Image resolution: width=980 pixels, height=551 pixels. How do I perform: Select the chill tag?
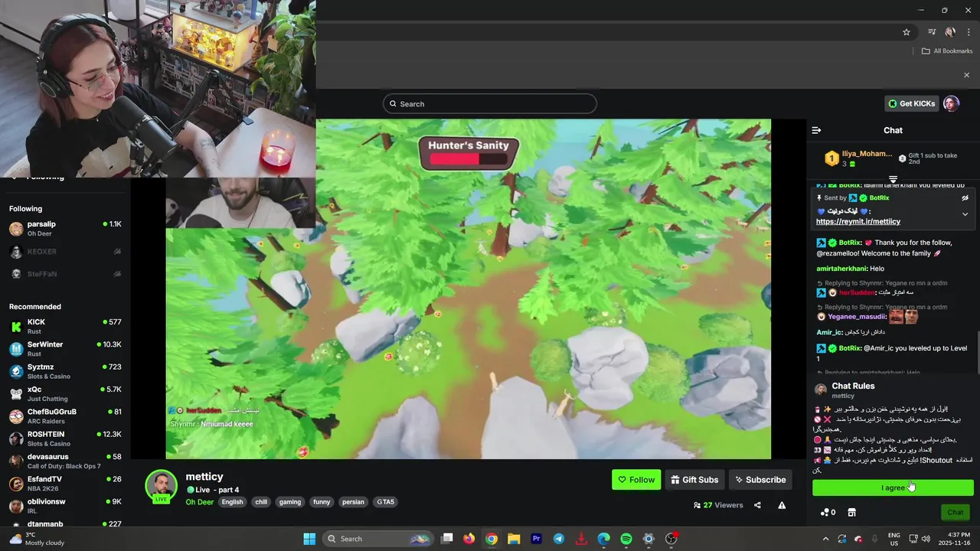[261, 502]
